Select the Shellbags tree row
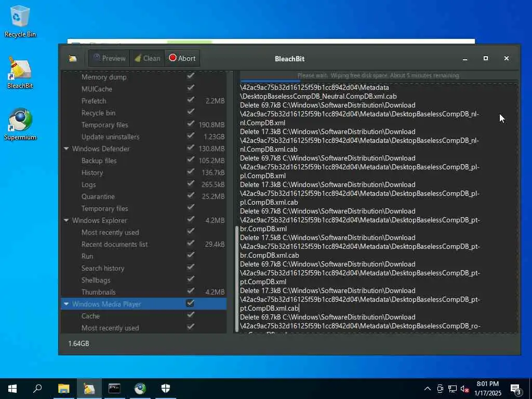532x399 pixels. click(x=144, y=280)
